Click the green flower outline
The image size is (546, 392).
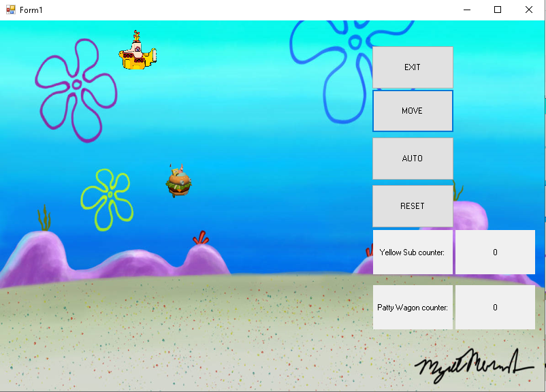point(107,196)
